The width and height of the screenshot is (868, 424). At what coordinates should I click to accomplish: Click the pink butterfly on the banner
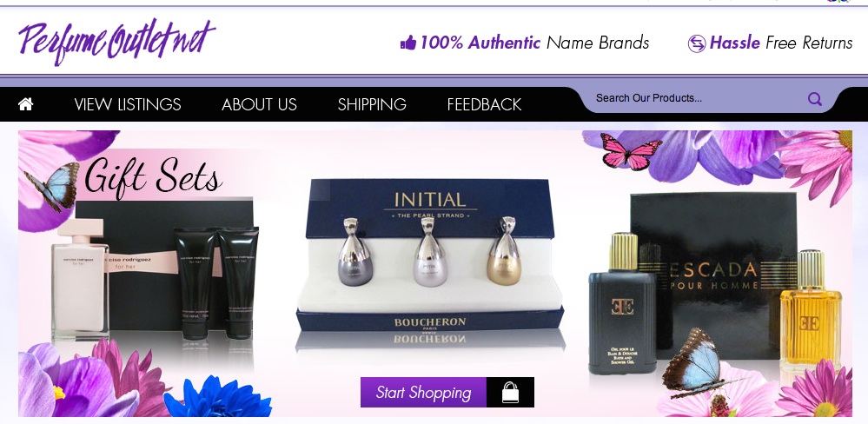click(631, 151)
